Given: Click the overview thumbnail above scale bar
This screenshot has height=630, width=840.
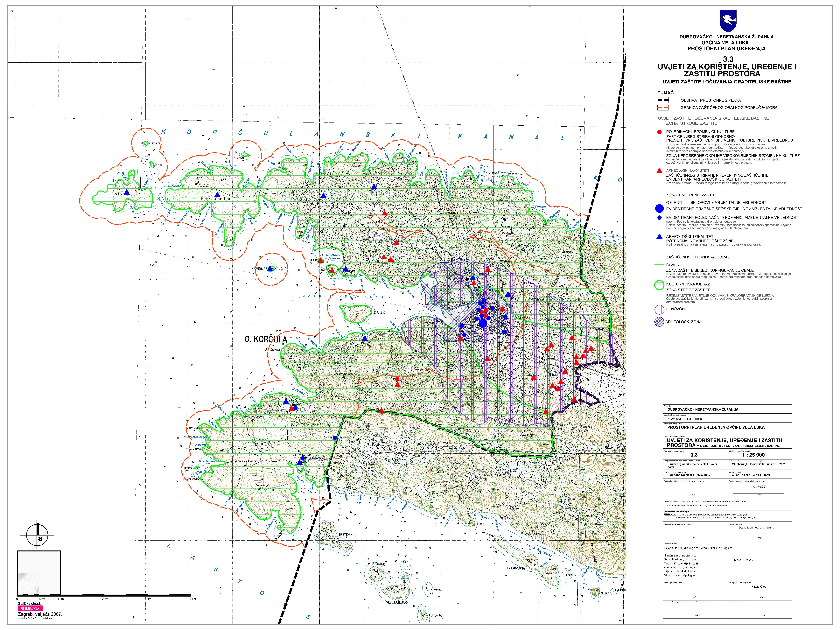Looking at the screenshot, I should (39, 573).
